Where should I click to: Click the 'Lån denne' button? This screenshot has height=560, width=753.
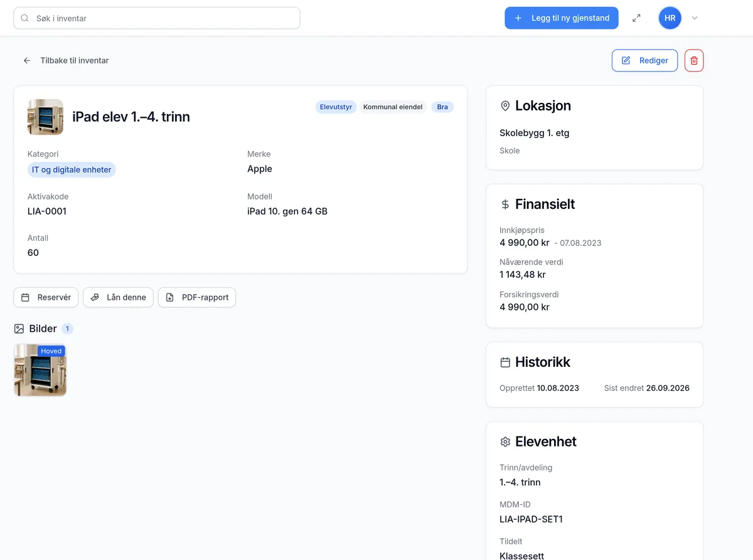click(x=118, y=297)
